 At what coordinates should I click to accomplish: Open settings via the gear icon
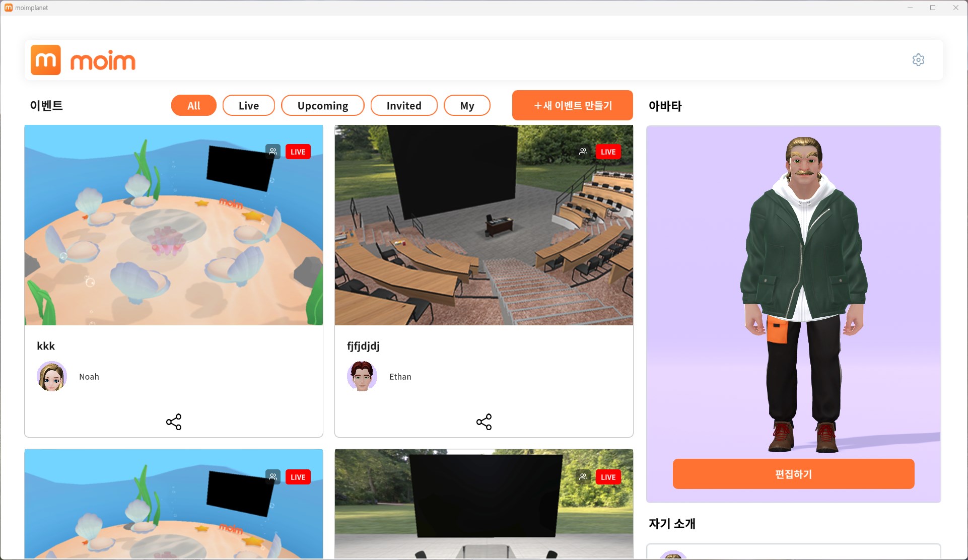[918, 60]
